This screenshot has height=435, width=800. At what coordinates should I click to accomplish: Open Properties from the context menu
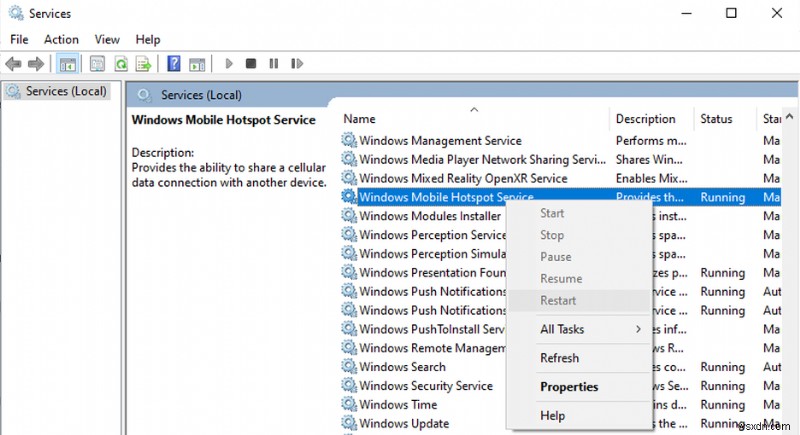pos(580,387)
